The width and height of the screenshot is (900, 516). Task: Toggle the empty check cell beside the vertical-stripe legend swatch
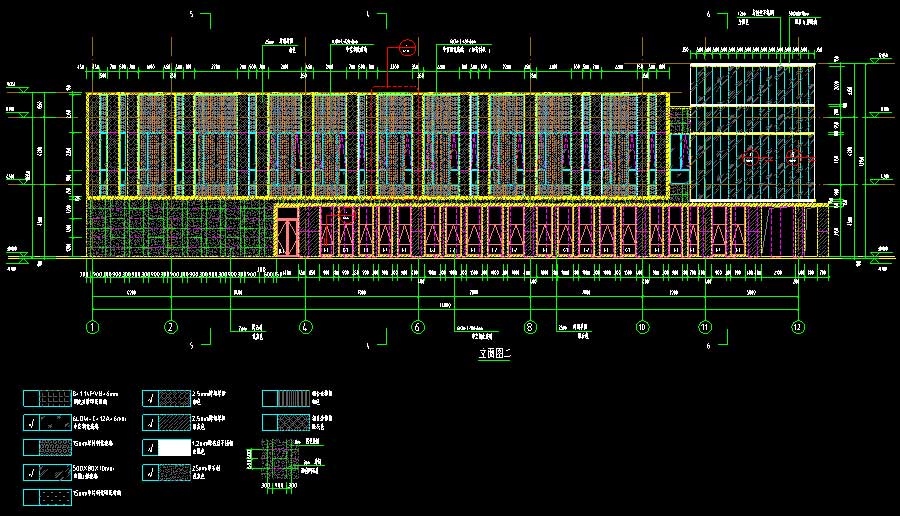pos(270,398)
